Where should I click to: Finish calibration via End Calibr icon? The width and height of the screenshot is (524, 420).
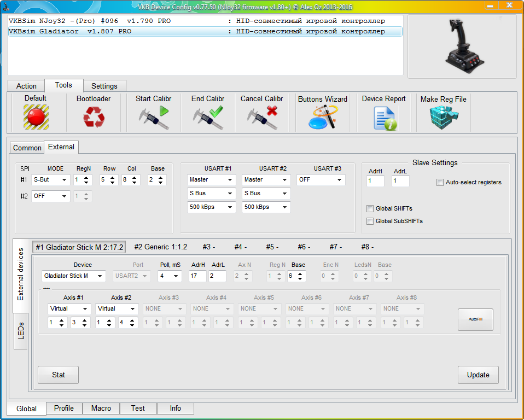pos(208,117)
